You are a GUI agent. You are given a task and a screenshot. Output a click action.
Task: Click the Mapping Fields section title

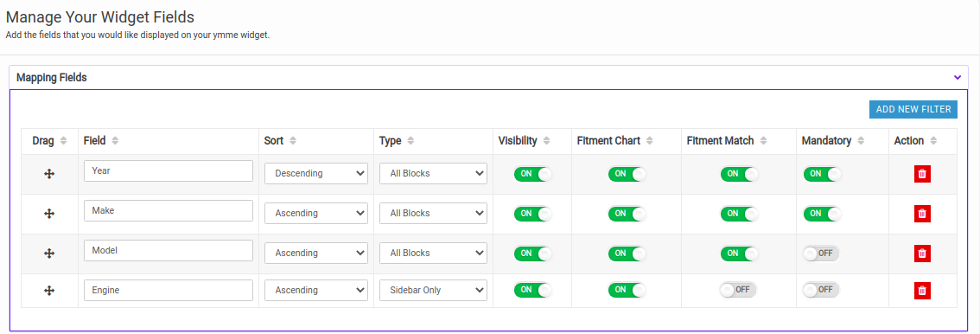[51, 78]
